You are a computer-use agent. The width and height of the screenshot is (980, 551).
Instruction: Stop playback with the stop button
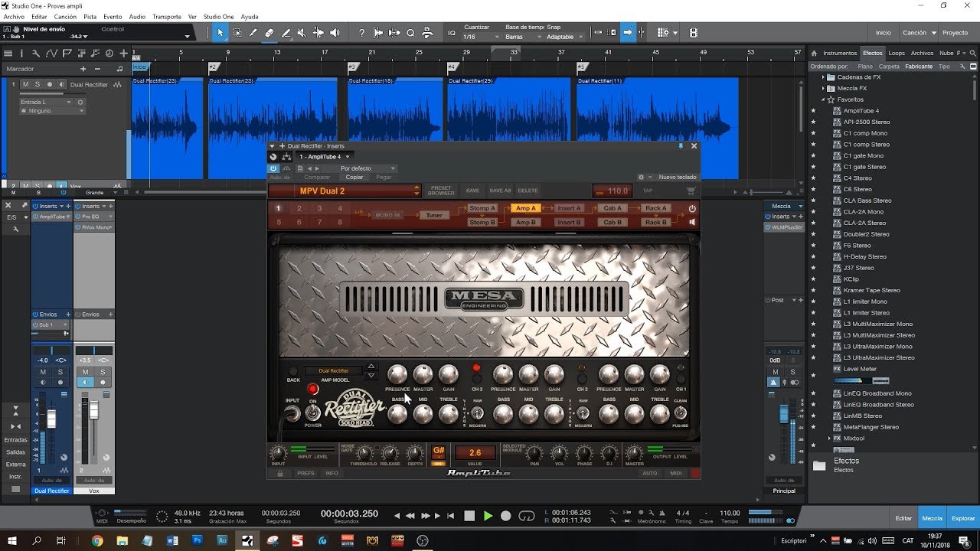point(469,516)
